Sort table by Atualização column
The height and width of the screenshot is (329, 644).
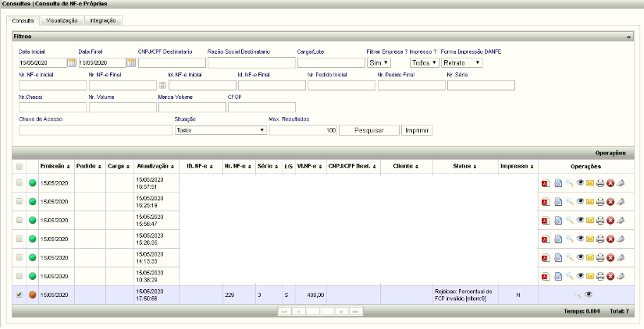[155, 166]
